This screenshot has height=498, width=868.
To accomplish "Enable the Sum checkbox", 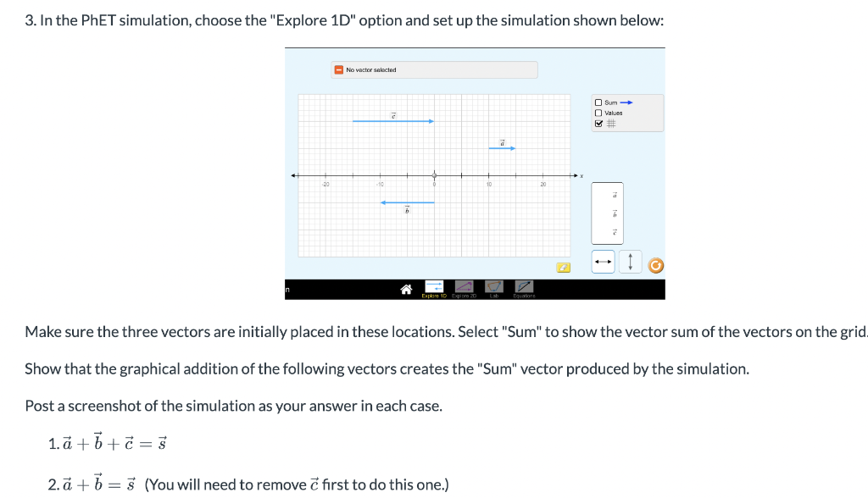I will pyautogui.click(x=598, y=102).
